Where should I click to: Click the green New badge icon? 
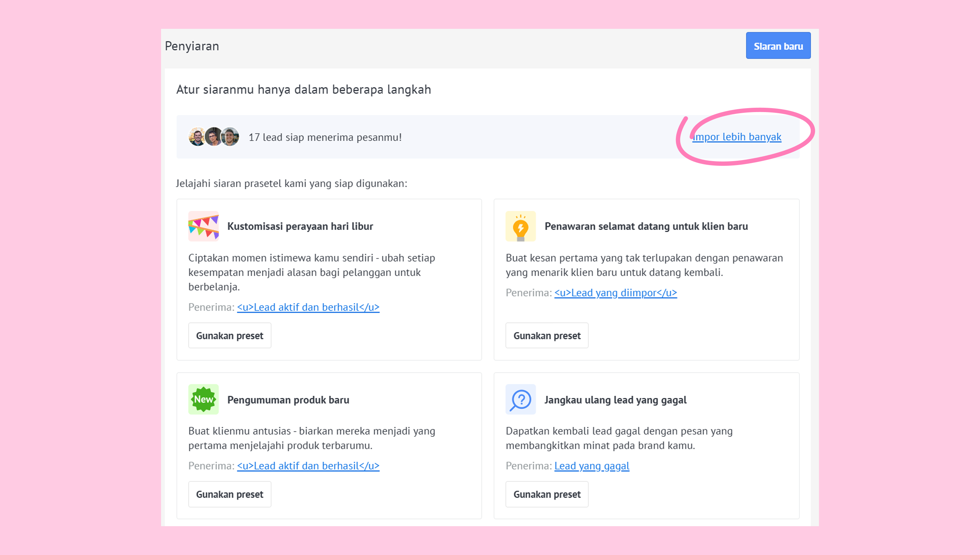click(x=204, y=399)
